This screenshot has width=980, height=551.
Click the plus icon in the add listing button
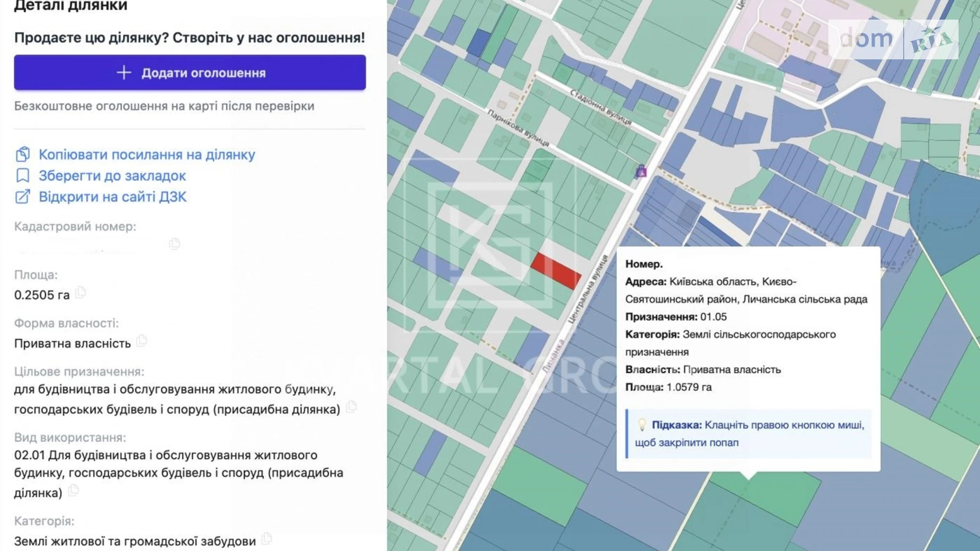point(123,73)
